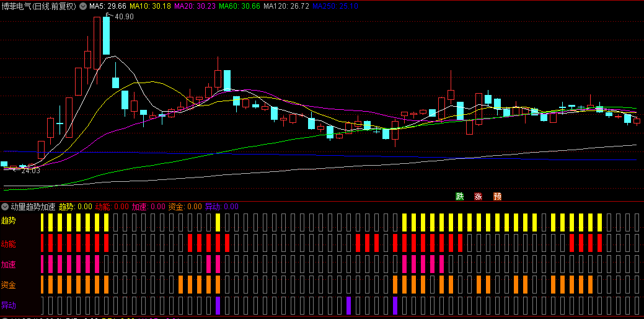Click the yellow 趋势 row label
The image size is (644, 319).
point(9,221)
